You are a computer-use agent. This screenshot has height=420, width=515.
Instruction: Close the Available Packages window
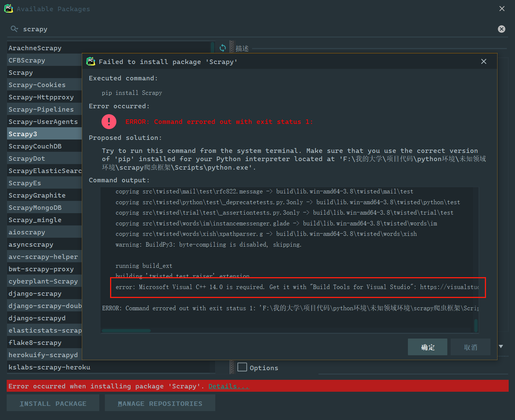point(502,9)
